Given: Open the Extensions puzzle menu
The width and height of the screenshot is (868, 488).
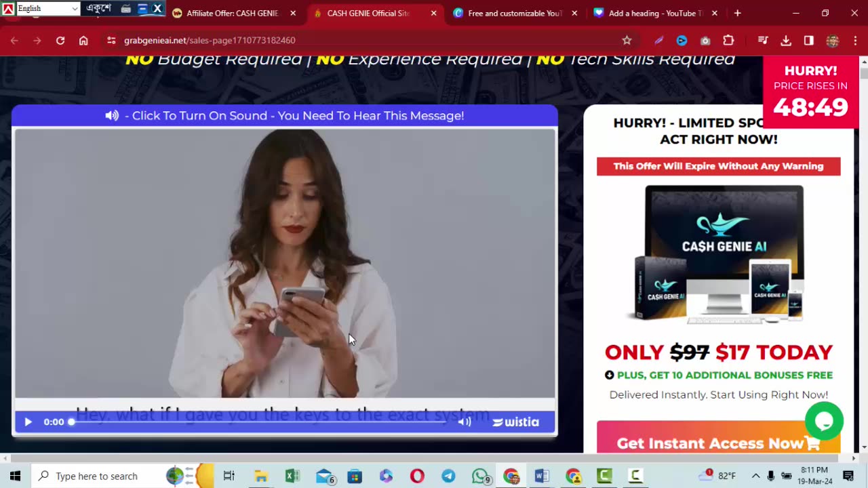Looking at the screenshot, I should [728, 41].
